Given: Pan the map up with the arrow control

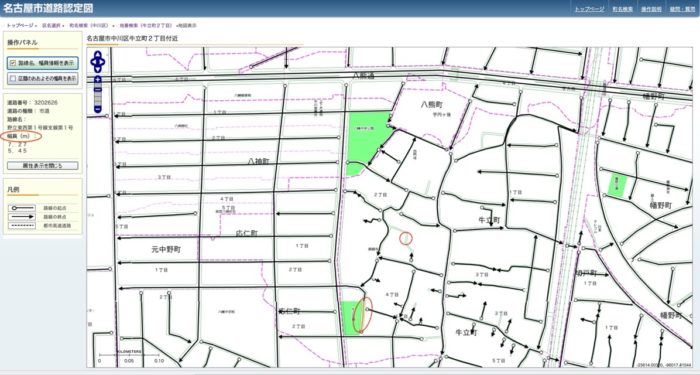Looking at the screenshot, I should tap(98, 55).
